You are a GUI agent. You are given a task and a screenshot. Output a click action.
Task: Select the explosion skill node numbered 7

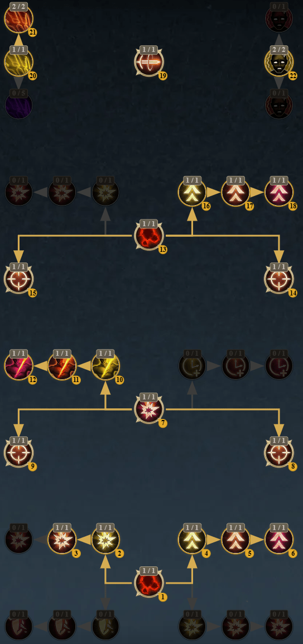[149, 409]
